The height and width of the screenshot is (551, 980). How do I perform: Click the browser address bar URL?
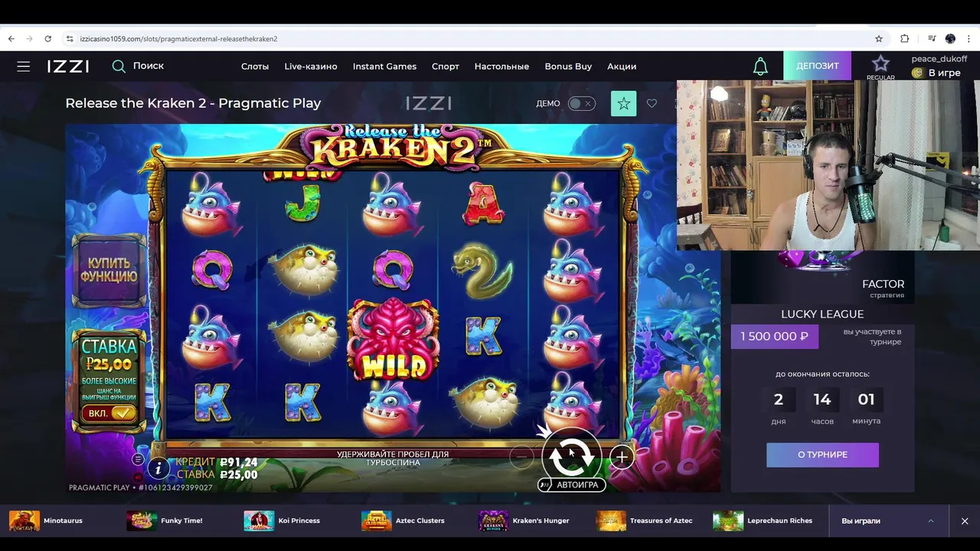coord(177,38)
